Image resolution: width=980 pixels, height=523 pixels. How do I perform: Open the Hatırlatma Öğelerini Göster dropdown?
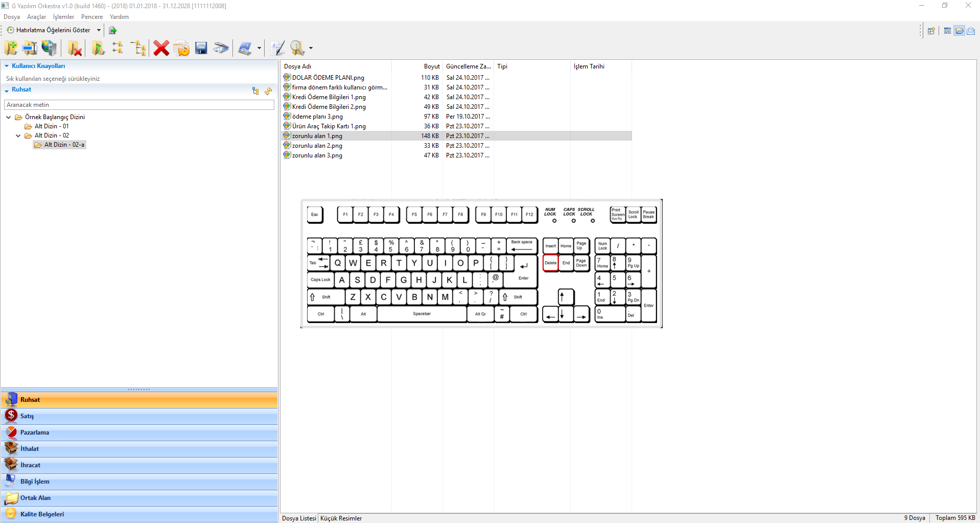[x=99, y=30]
